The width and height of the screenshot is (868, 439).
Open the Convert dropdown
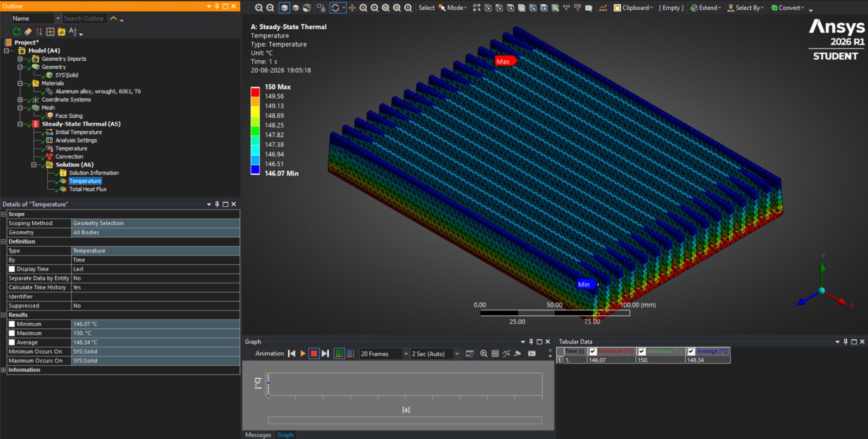787,8
